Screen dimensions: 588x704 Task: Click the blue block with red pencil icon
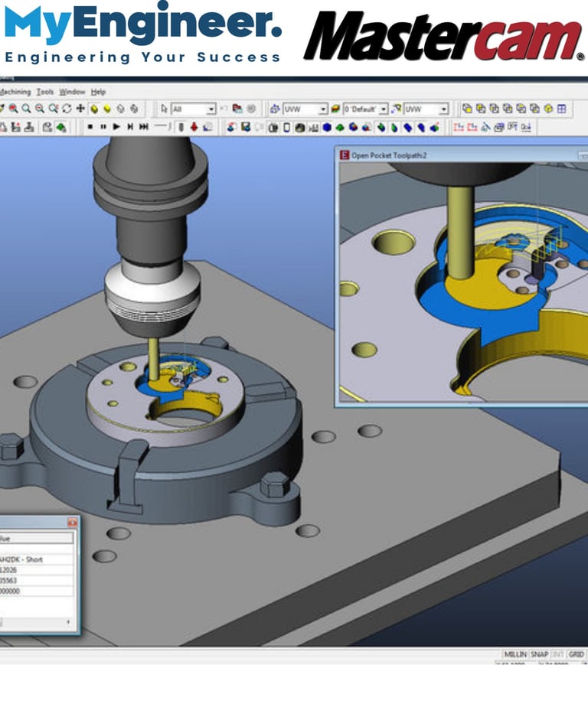(434, 128)
